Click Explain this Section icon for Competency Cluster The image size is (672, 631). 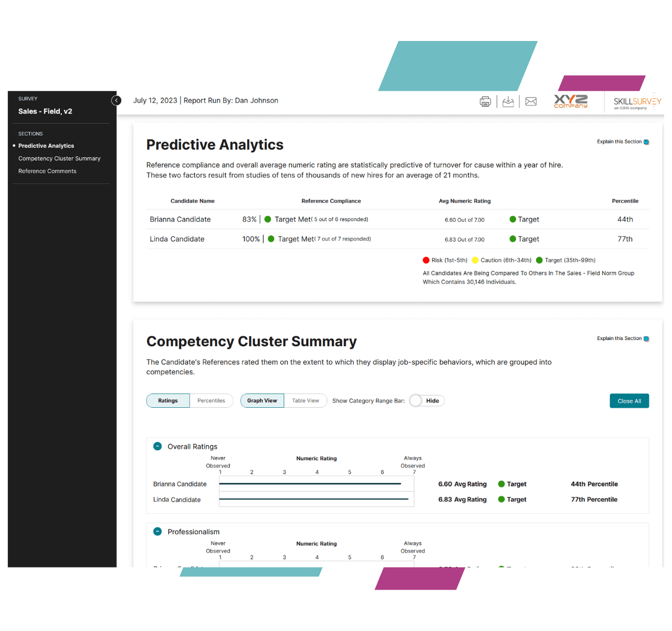coord(646,339)
